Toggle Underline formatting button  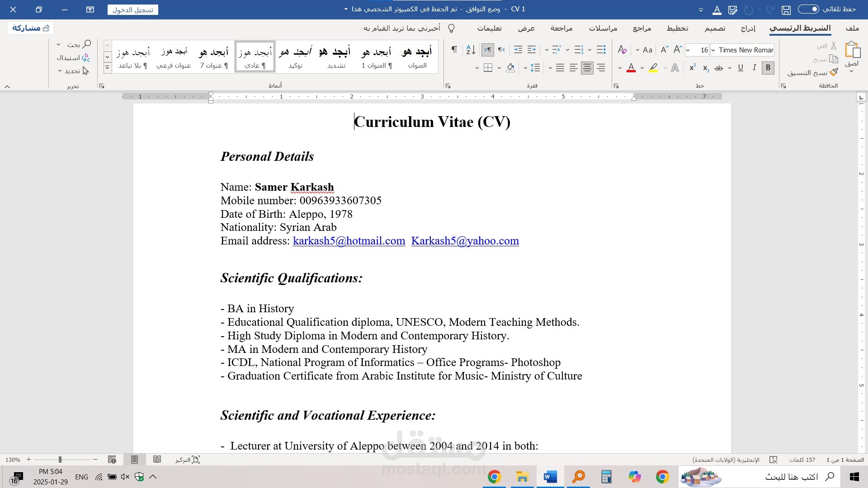(741, 68)
